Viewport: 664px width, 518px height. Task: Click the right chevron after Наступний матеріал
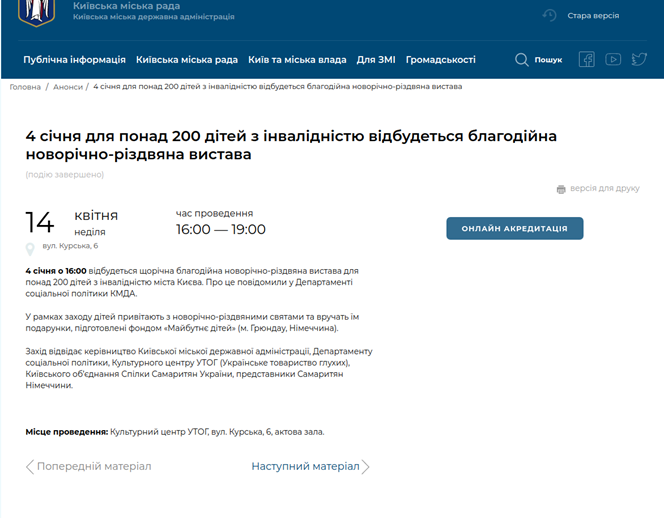pyautogui.click(x=366, y=467)
